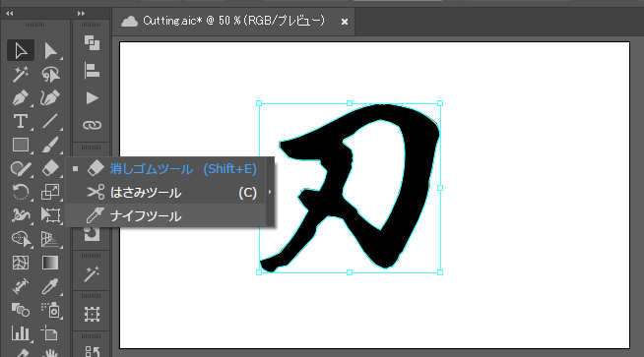The height and width of the screenshot is (357, 644).
Task: Choose はさみツール (C) from flyout
Action: pos(166,193)
